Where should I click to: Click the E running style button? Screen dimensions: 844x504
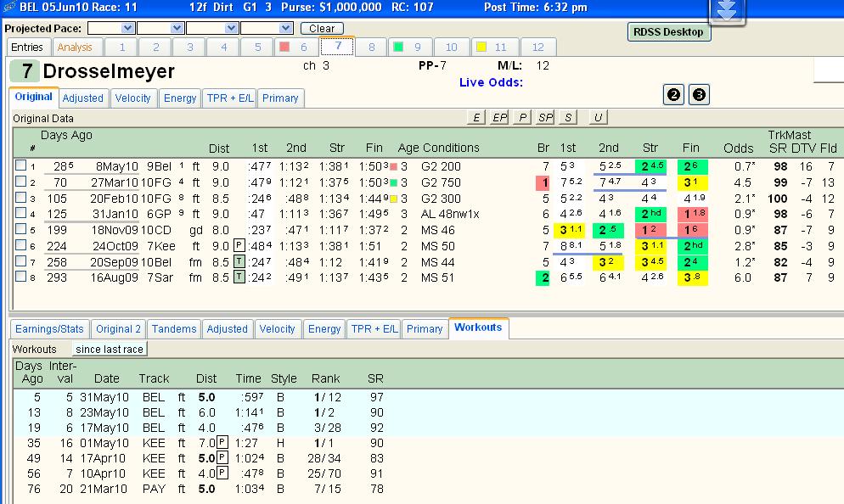coord(475,117)
